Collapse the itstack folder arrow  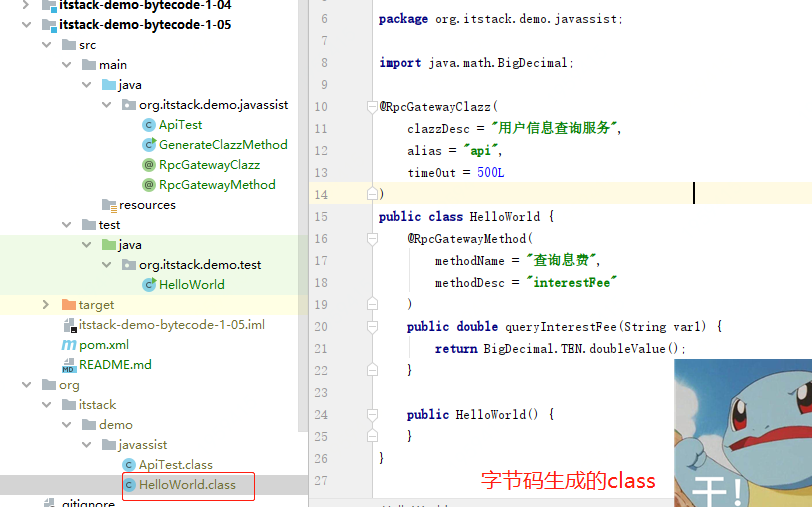coord(47,404)
